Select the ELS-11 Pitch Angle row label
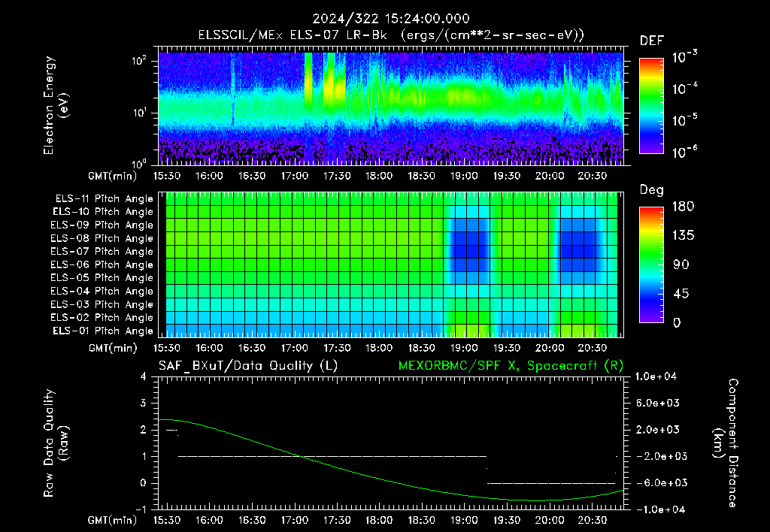Screen dimensions: 770x532 click(104, 199)
